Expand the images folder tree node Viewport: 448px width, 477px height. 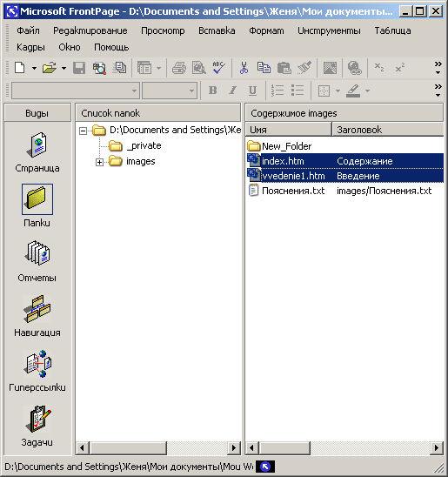[x=99, y=162]
